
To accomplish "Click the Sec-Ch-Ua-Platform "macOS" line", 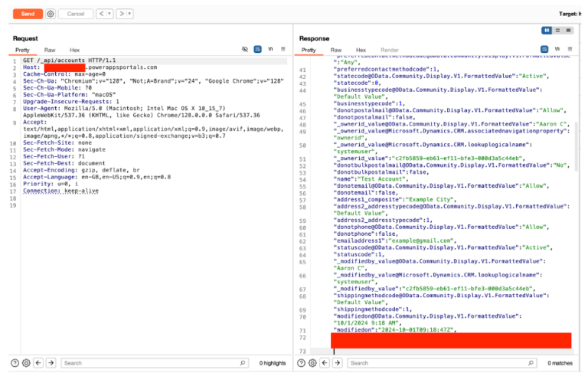I will (70, 94).
